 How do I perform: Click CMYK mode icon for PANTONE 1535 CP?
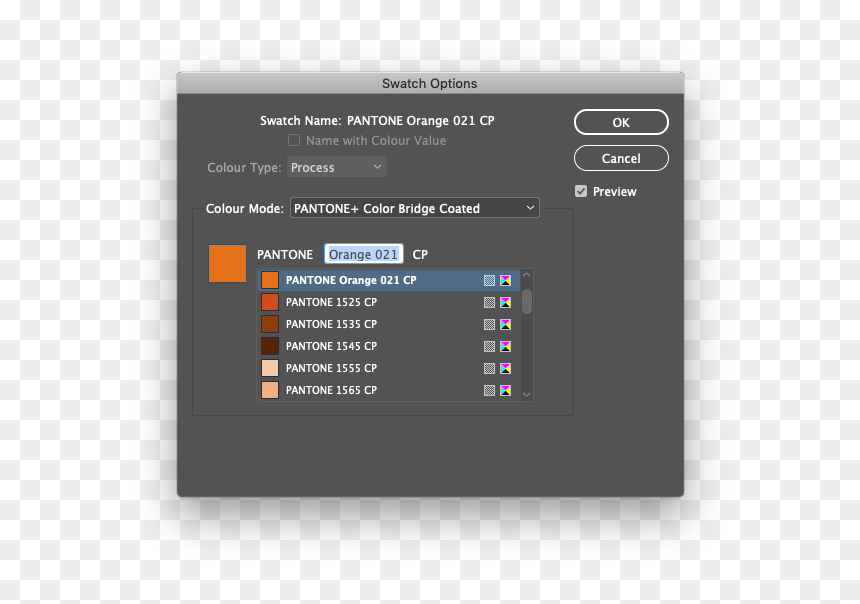click(506, 324)
